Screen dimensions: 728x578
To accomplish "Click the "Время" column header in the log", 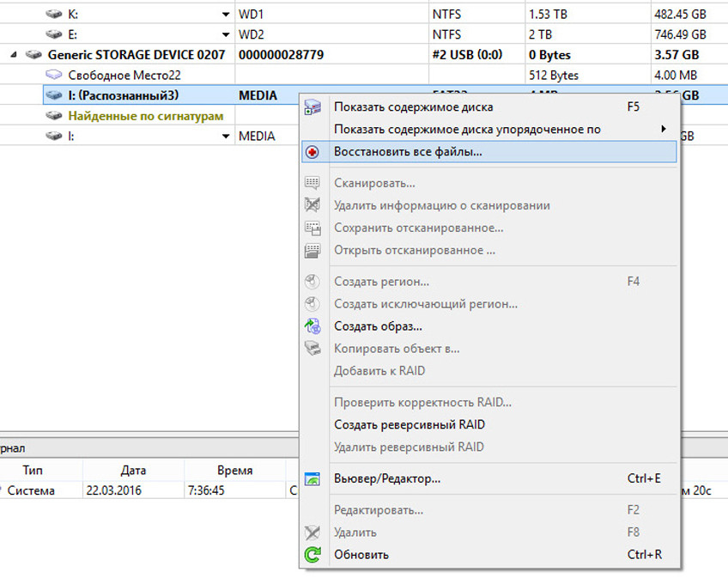I will click(x=234, y=471).
